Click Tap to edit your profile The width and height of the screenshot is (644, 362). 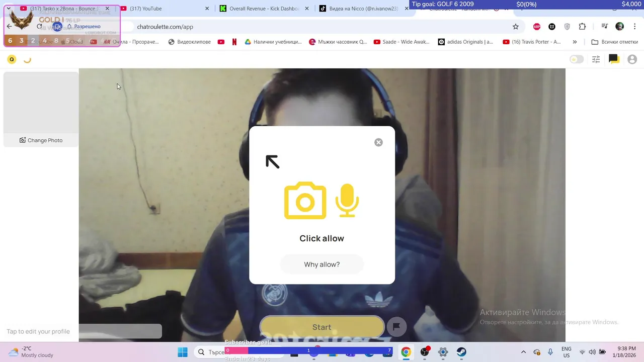coord(38,331)
